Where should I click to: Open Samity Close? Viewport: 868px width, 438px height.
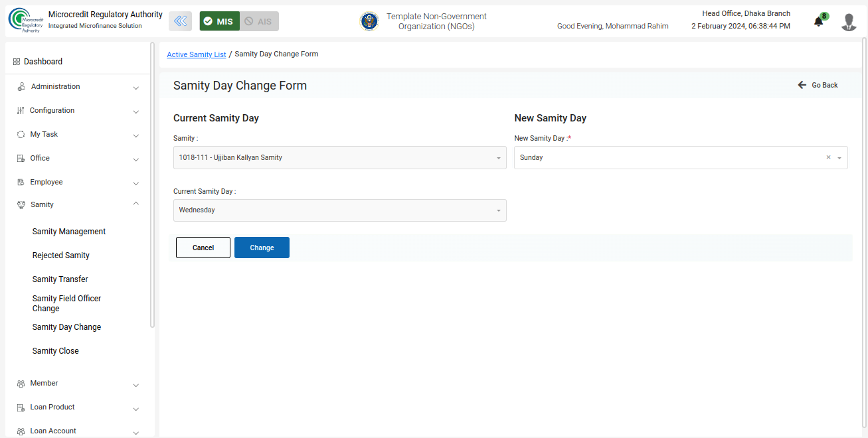56,351
